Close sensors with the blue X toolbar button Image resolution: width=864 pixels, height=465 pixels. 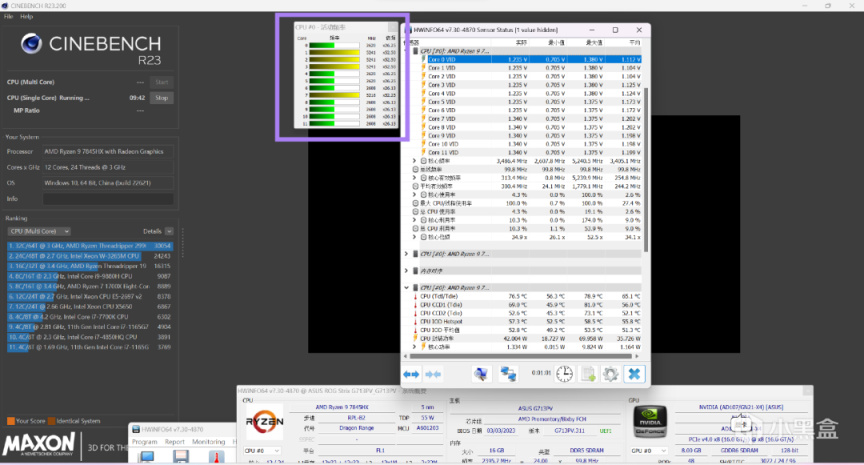[x=634, y=374]
